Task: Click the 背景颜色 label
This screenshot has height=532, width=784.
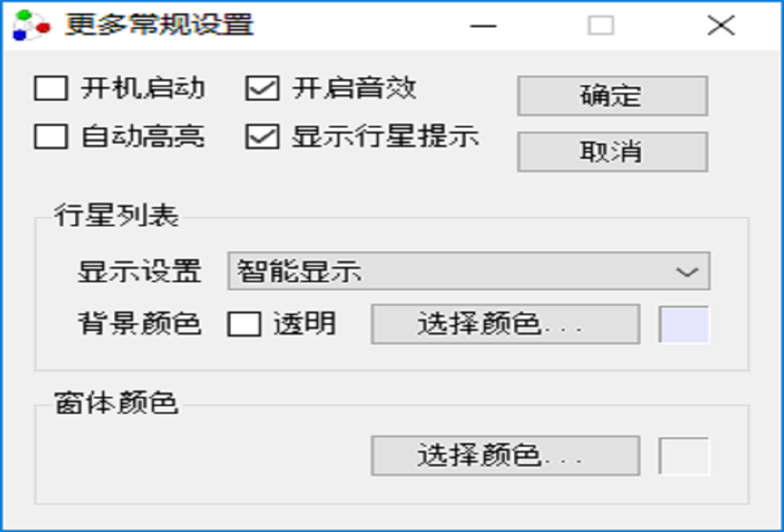Action: point(139,324)
